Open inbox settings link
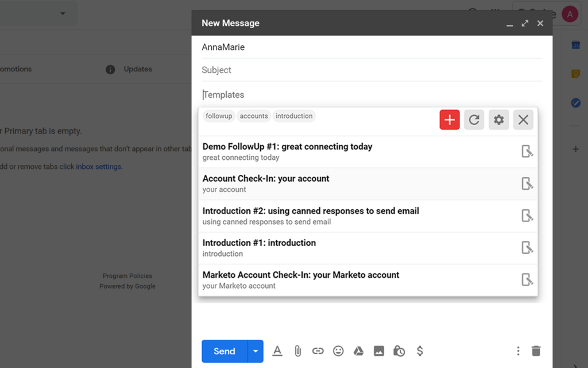Image resolution: width=588 pixels, height=368 pixels. [99, 167]
